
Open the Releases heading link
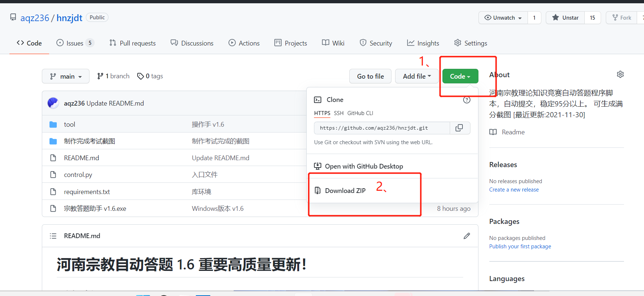(503, 165)
